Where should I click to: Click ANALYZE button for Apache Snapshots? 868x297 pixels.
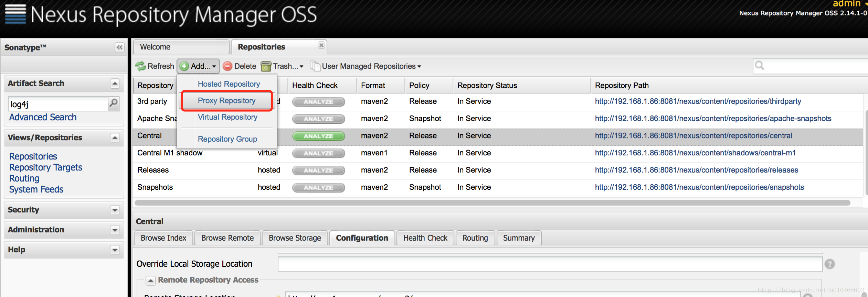318,119
